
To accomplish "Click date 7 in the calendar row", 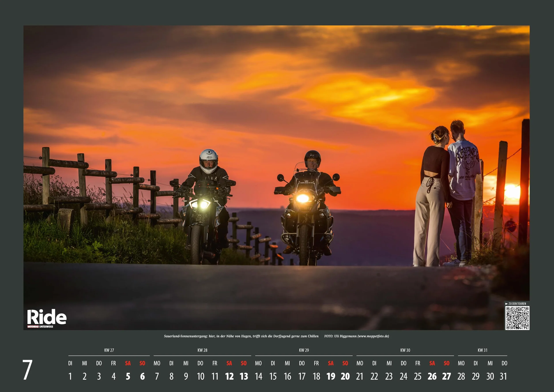I will (x=157, y=377).
